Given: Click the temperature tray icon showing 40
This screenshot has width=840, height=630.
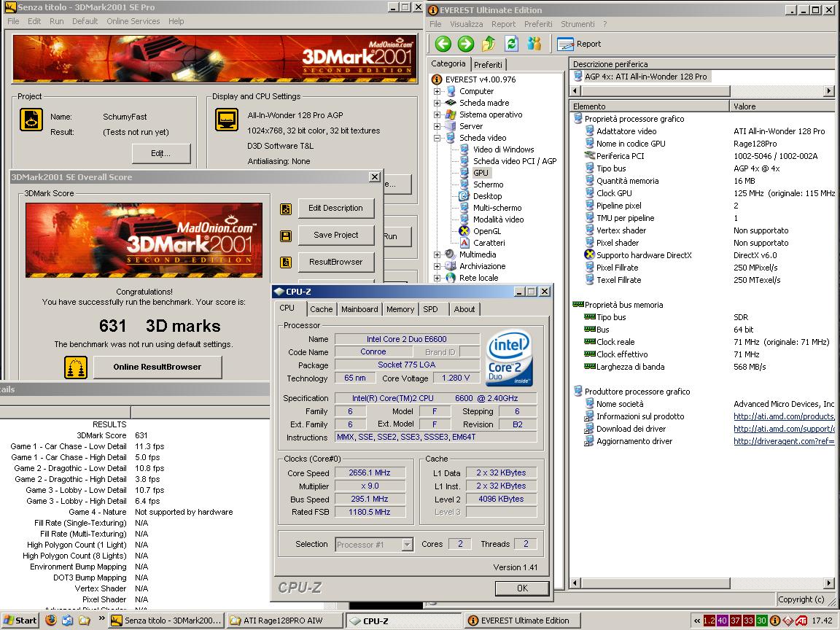Looking at the screenshot, I should pos(722,621).
